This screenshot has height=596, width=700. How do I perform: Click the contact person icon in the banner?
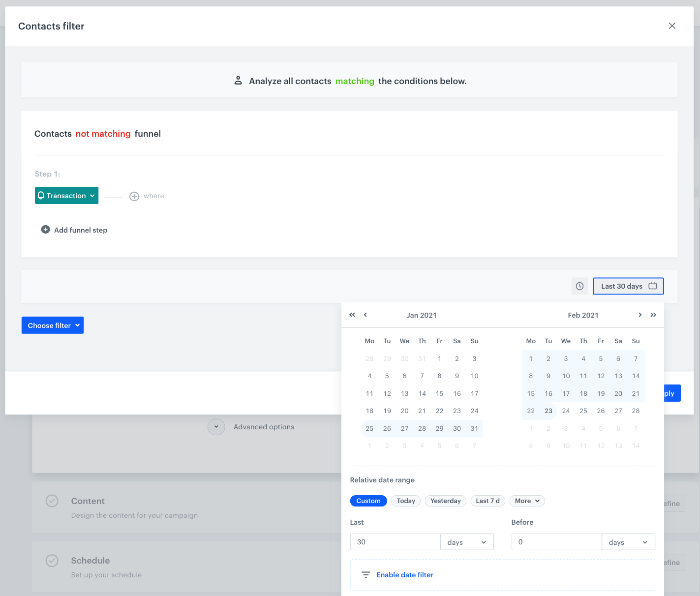[x=239, y=80]
